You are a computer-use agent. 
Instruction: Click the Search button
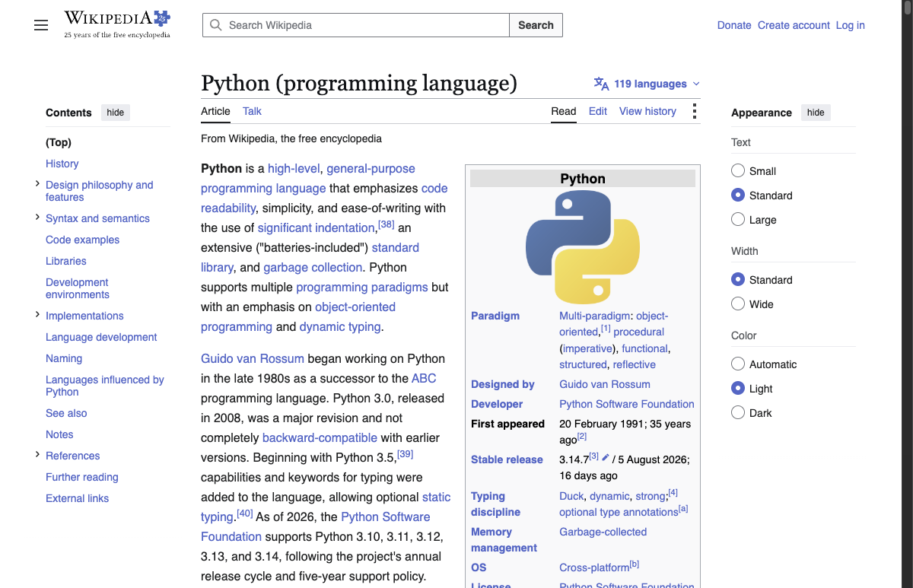(536, 25)
